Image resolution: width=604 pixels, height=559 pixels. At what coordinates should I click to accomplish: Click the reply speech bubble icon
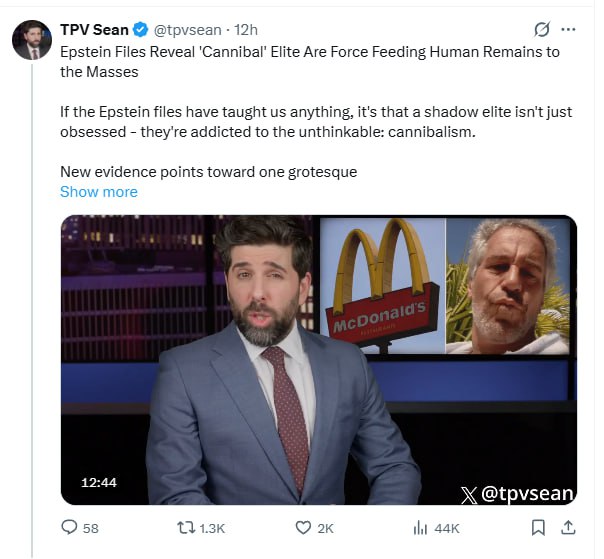tap(68, 527)
